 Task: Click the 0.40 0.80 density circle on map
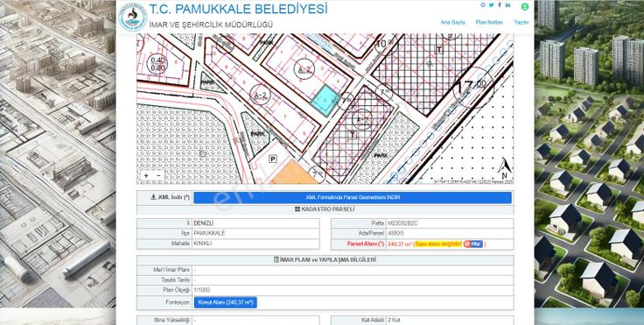coord(157,64)
